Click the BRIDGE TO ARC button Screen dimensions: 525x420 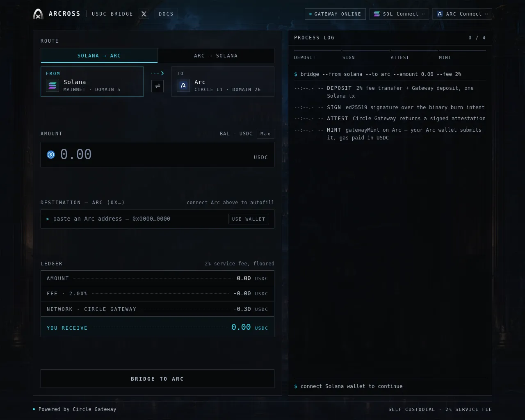tap(157, 379)
